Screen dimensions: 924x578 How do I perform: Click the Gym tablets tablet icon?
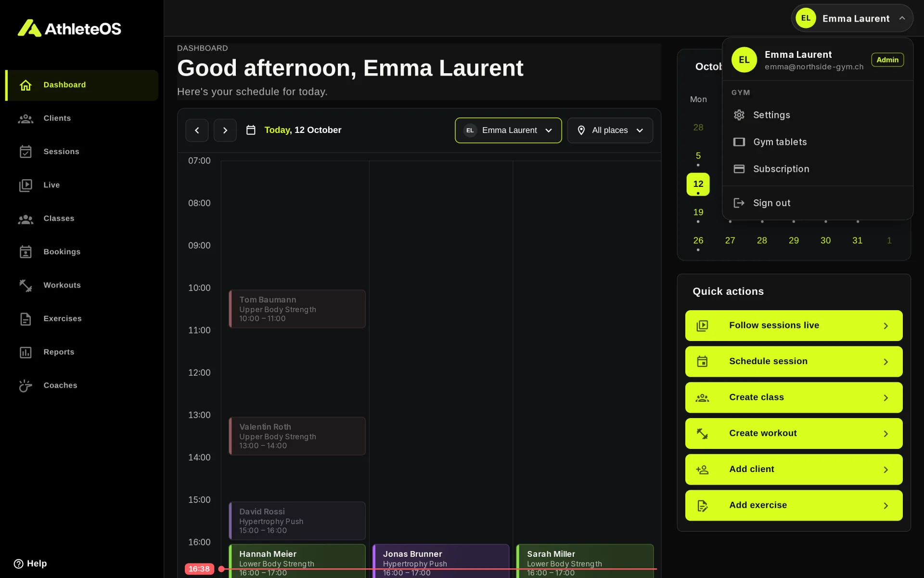click(739, 142)
